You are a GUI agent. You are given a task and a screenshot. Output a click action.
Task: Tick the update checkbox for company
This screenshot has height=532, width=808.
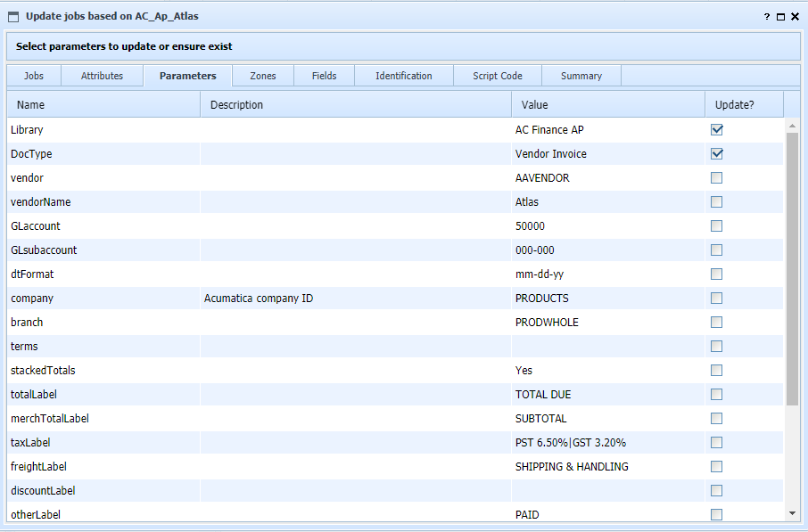coord(717,299)
